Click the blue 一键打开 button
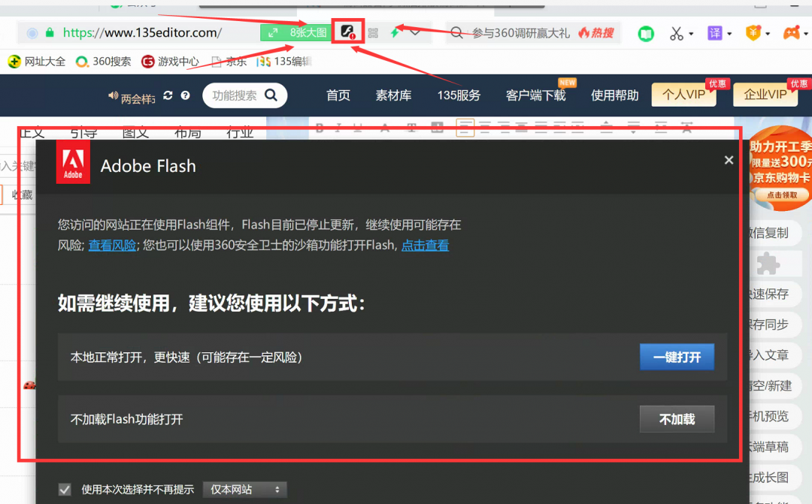 [677, 357]
